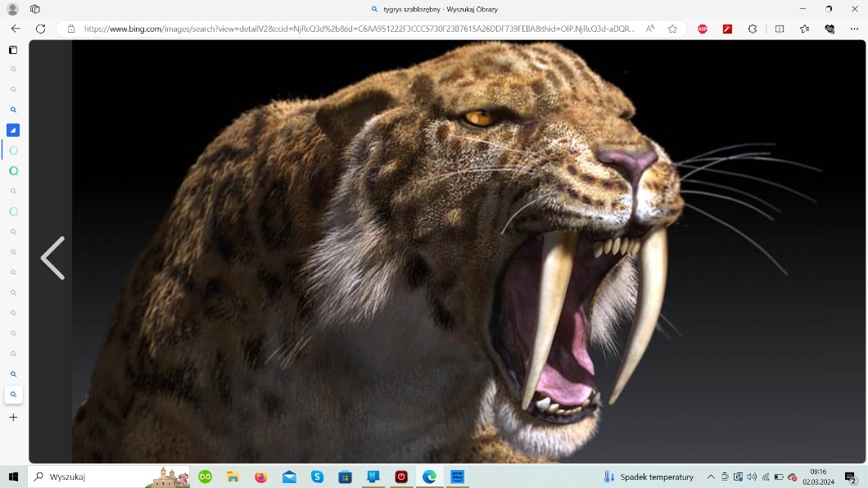Open the profile account icon

pos(12,9)
